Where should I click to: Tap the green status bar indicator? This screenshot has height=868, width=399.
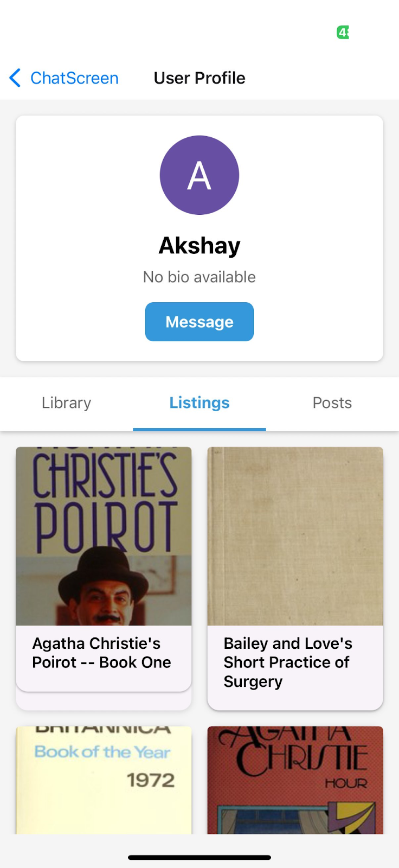[343, 33]
